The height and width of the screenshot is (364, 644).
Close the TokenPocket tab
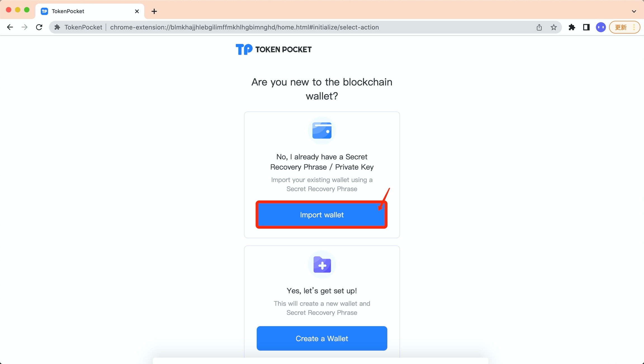pos(137,11)
